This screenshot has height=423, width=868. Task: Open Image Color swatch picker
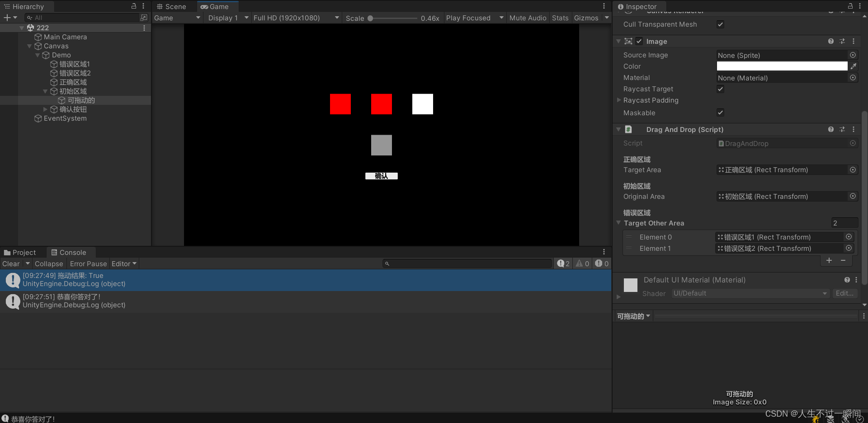(782, 66)
